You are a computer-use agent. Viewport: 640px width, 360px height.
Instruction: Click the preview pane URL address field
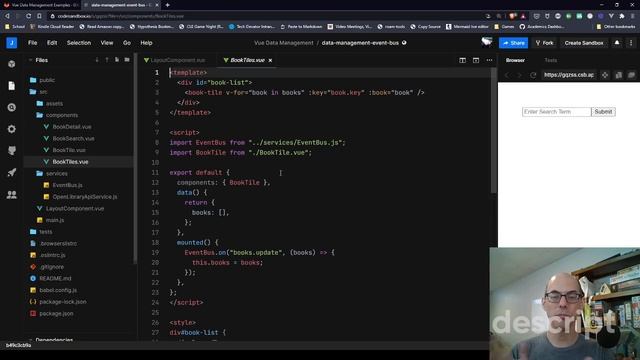coord(569,75)
